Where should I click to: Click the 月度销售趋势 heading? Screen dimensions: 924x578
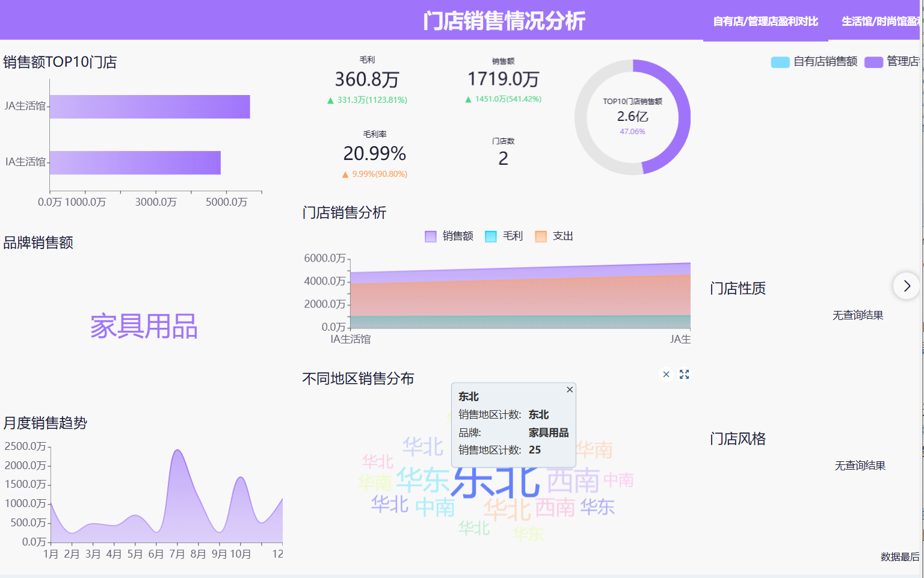pos(45,423)
